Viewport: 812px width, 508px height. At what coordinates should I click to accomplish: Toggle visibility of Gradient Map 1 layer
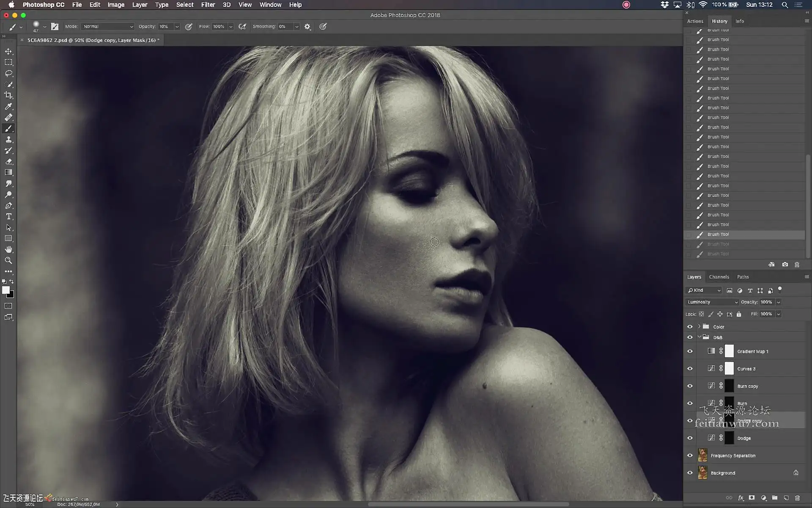tap(690, 351)
